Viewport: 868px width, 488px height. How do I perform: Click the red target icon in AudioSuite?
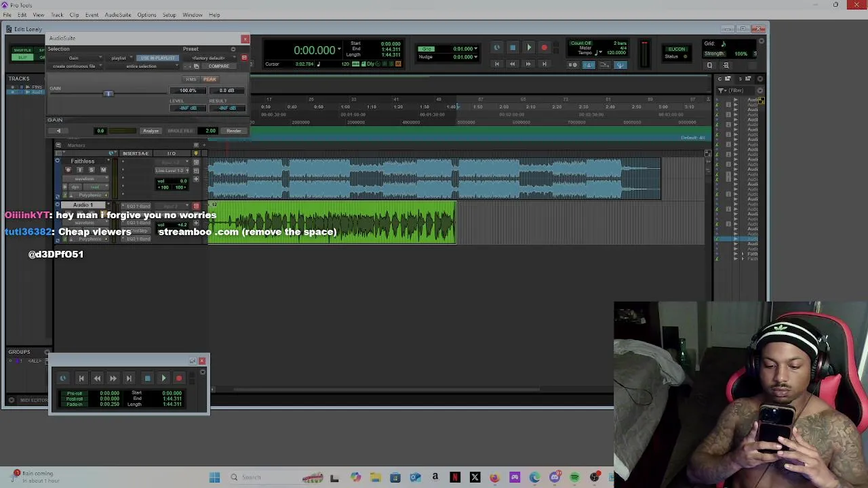[x=244, y=58]
